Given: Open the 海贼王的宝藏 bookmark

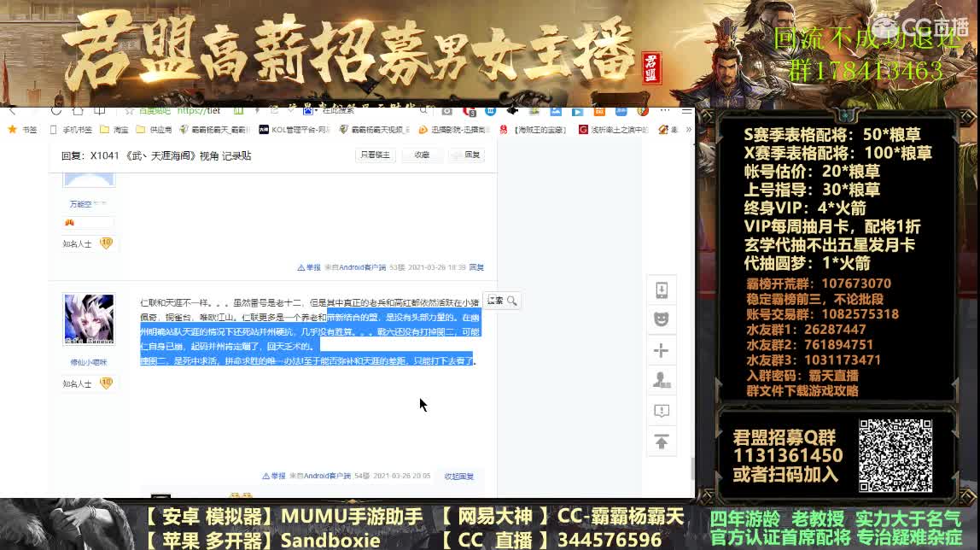Looking at the screenshot, I should pyautogui.click(x=533, y=129).
